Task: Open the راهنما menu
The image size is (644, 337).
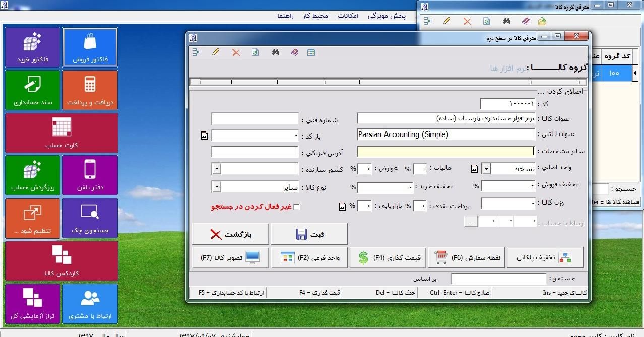Action: point(285,16)
